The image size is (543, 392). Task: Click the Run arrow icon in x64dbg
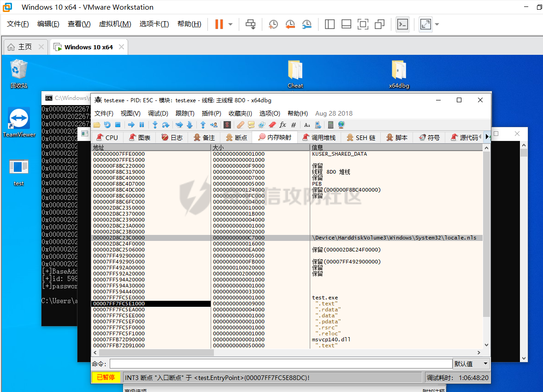tap(131, 124)
